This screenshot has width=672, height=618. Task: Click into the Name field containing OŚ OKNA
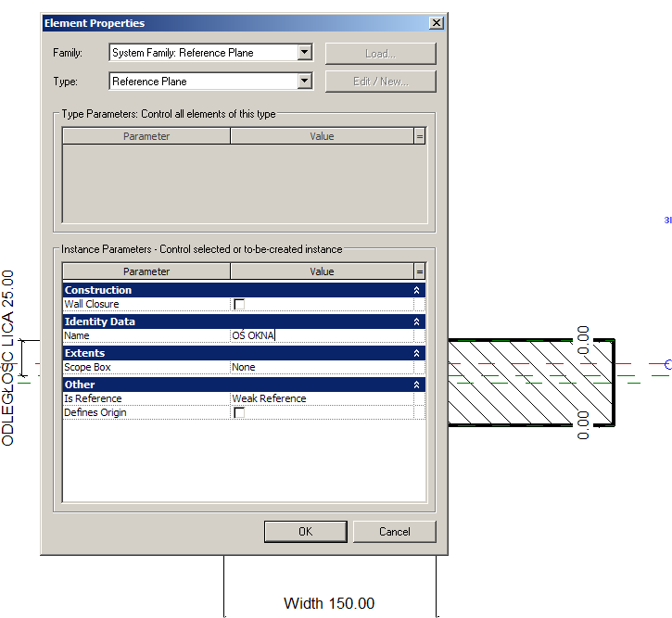321,335
